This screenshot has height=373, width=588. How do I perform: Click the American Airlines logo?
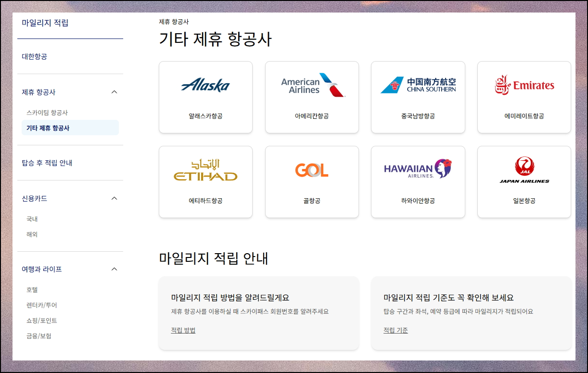313,85
